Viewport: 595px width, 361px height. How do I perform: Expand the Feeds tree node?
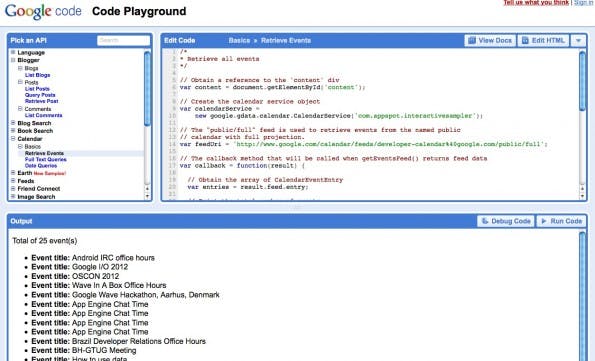[x=13, y=181]
